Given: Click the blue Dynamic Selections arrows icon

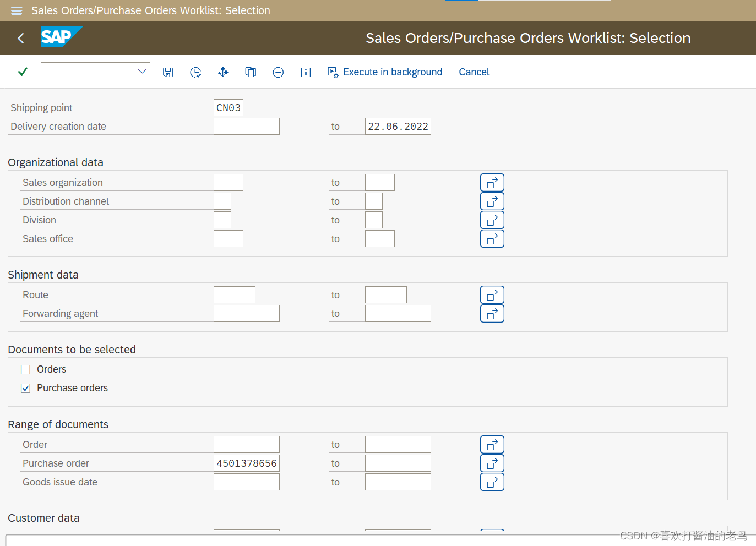Looking at the screenshot, I should pyautogui.click(x=223, y=72).
